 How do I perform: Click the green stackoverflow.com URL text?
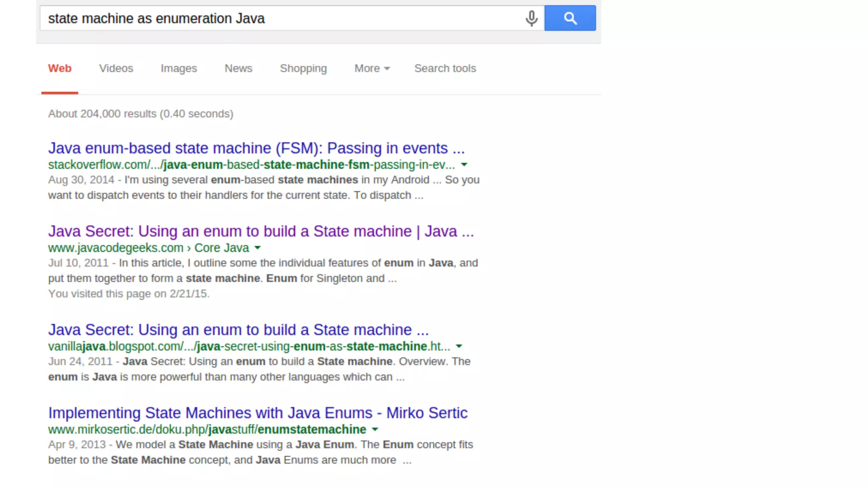click(251, 165)
